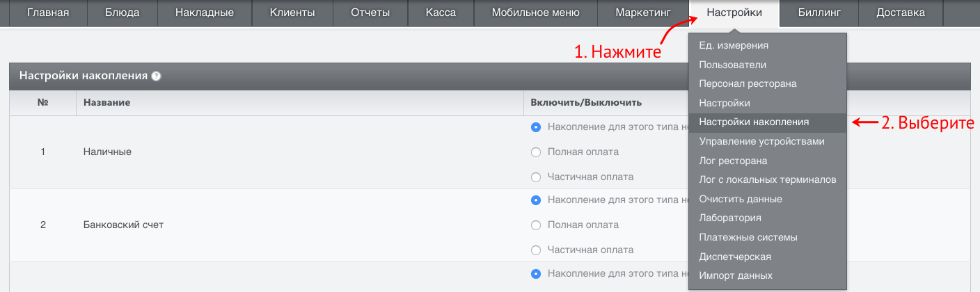Image resolution: width=980 pixels, height=292 pixels.
Task: Click row number 2 cell
Action: click(43, 225)
